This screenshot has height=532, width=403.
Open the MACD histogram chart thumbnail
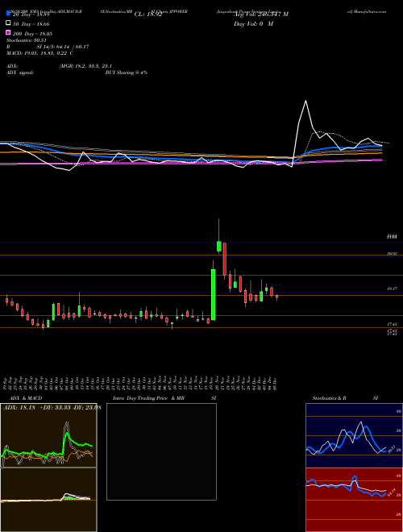click(x=48, y=500)
